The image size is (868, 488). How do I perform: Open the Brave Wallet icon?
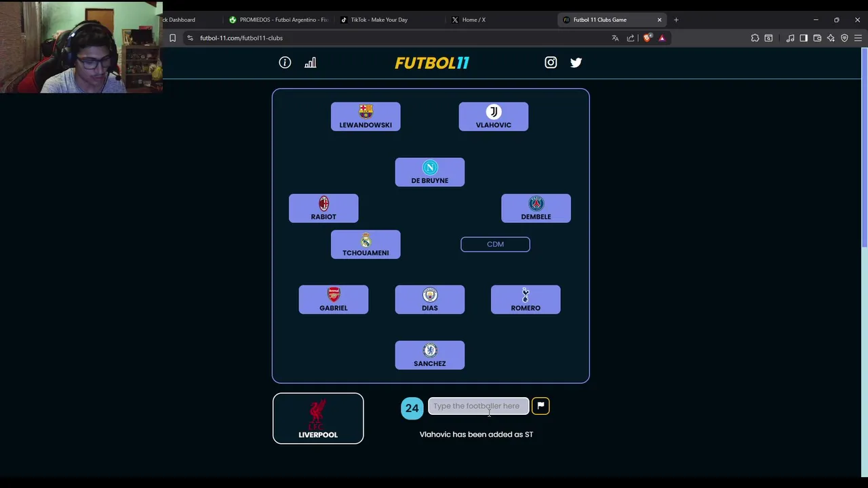tap(817, 38)
